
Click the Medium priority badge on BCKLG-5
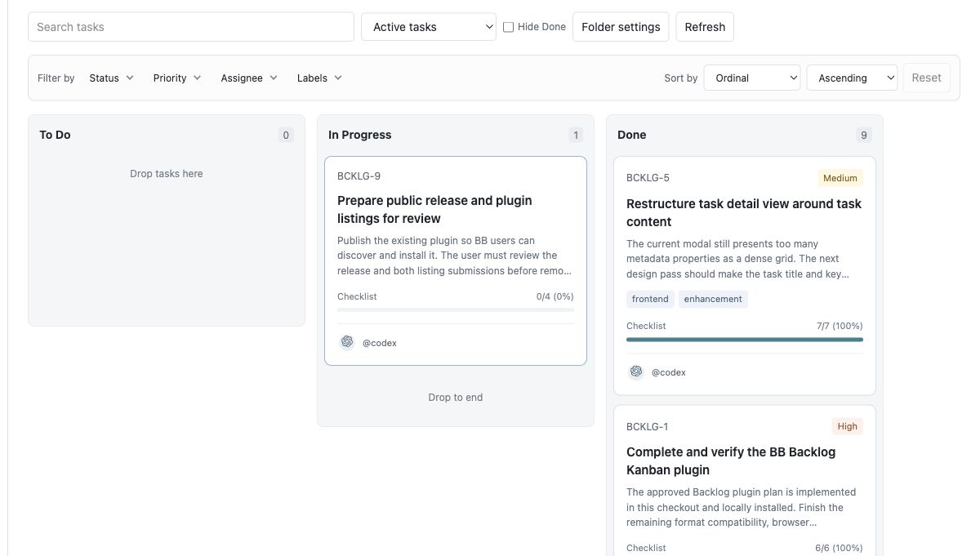pos(840,178)
